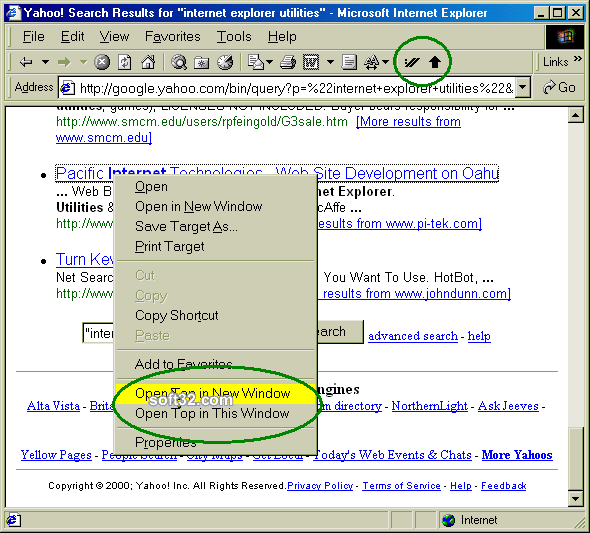590x533 pixels.
Task: Open the Terms of Service link
Action: click(x=401, y=486)
